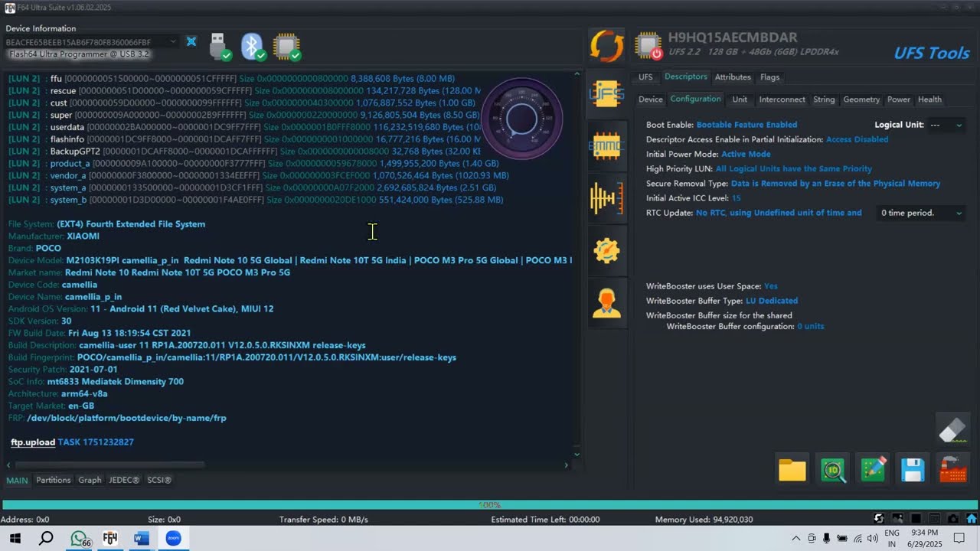Click the log scroll-right arrow
980x551 pixels.
(x=567, y=465)
